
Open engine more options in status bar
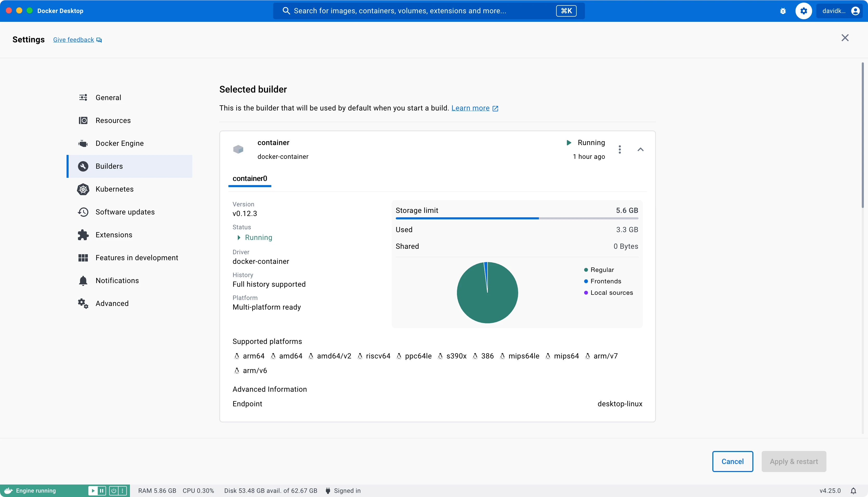122,491
